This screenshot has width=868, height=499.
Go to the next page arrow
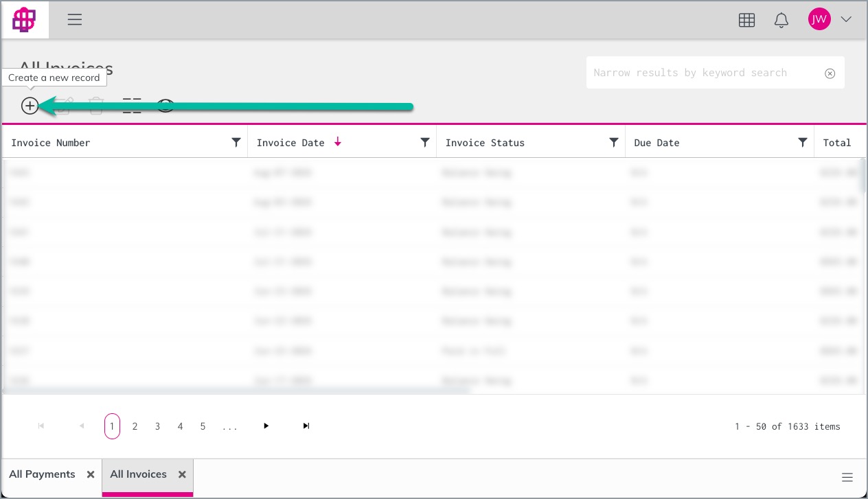click(x=266, y=426)
